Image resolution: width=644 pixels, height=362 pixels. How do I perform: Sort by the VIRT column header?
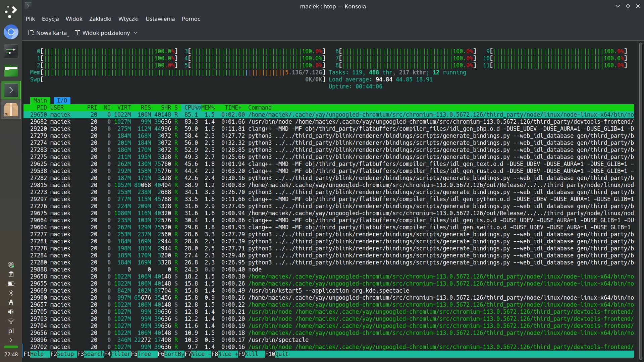click(124, 108)
